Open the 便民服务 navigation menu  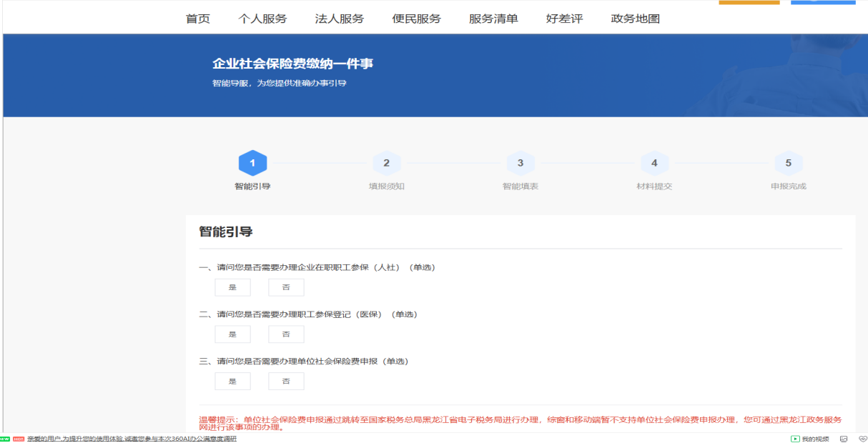(x=417, y=19)
